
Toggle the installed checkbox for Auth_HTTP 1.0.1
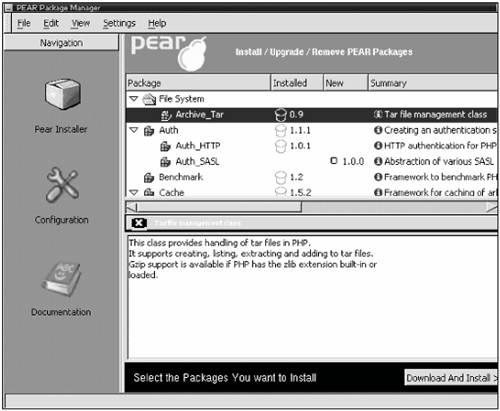(280, 146)
